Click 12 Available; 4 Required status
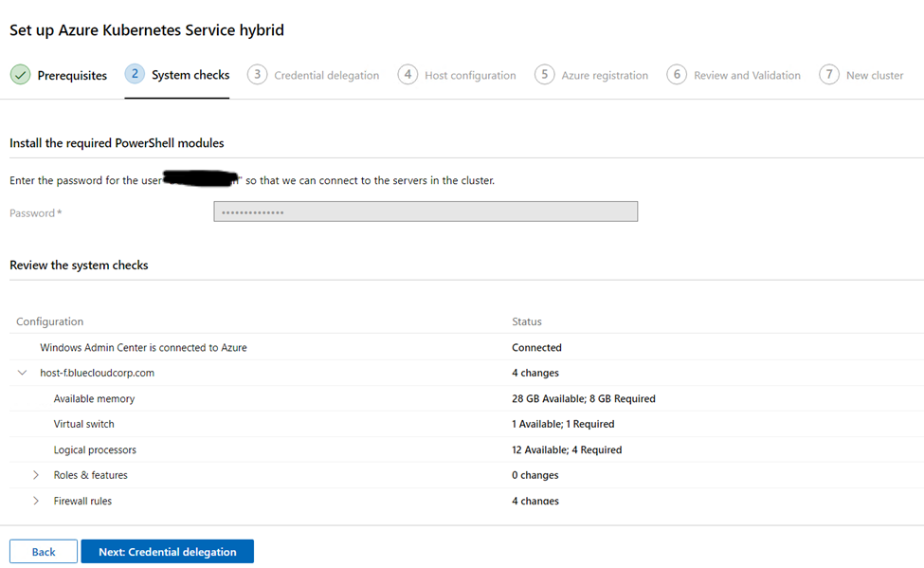Viewport: 924px width, 568px height. click(x=567, y=449)
